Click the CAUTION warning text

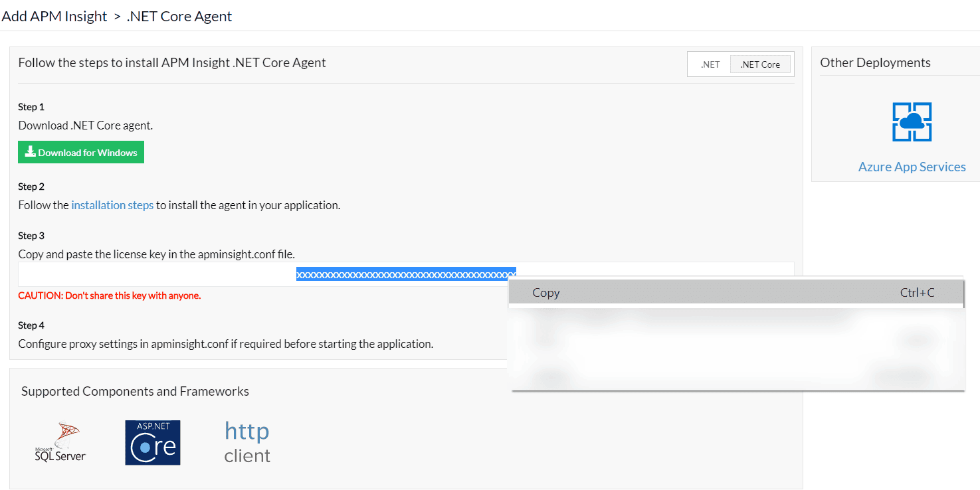[108, 295]
